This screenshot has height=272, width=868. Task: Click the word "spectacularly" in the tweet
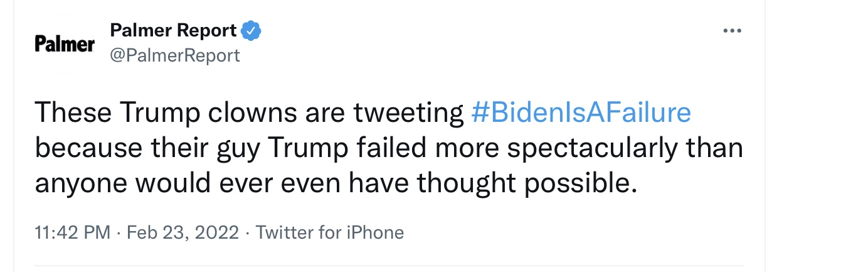point(591,148)
